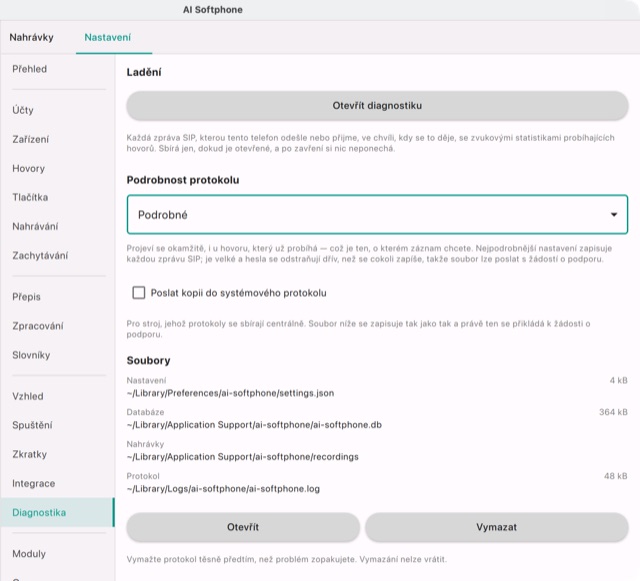This screenshot has height=581, width=640.
Task: Click the Ladění heading
Action: click(144, 72)
